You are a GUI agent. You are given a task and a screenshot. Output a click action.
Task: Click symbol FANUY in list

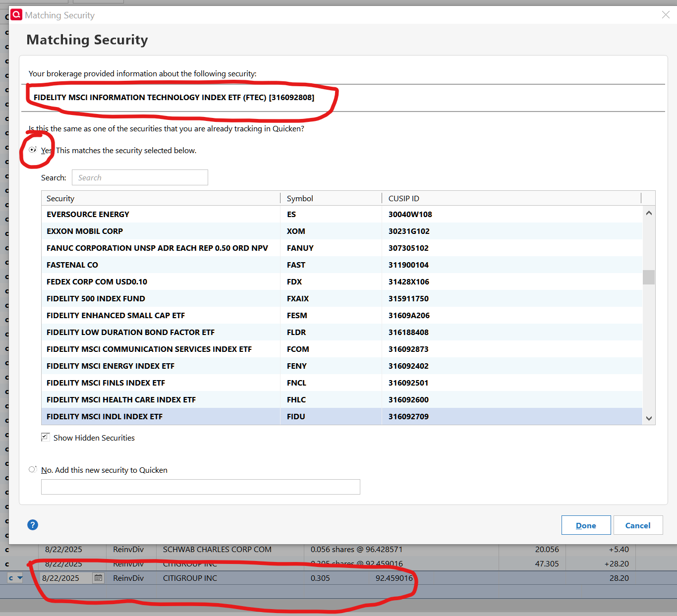[300, 248]
